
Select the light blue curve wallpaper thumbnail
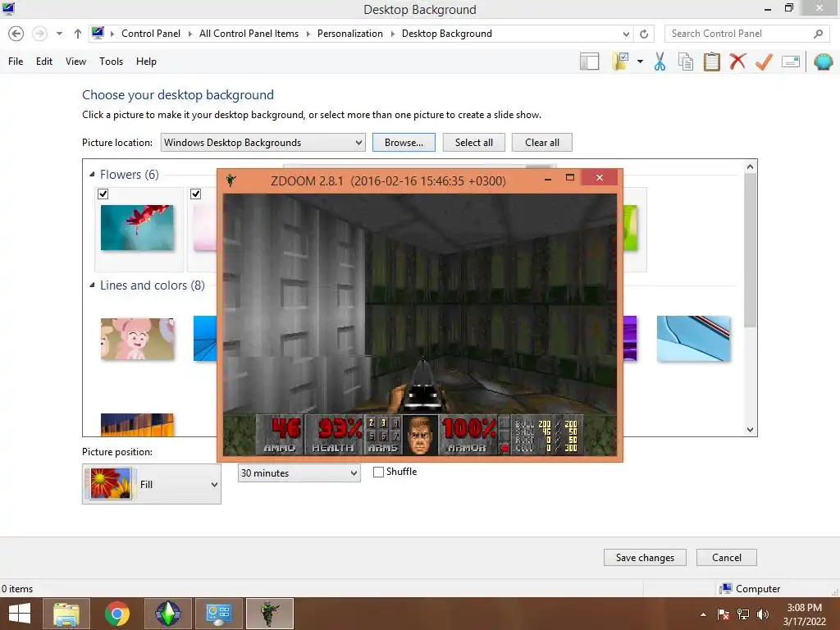[x=693, y=339]
